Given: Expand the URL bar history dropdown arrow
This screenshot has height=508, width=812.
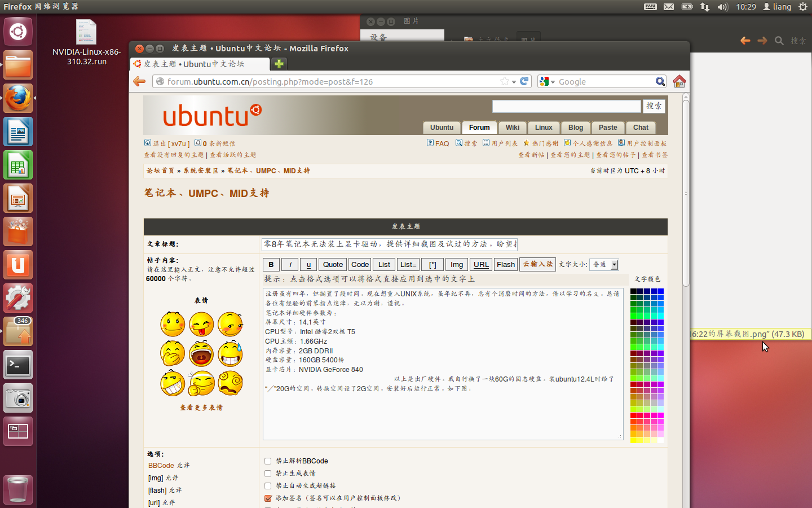Looking at the screenshot, I should [514, 82].
